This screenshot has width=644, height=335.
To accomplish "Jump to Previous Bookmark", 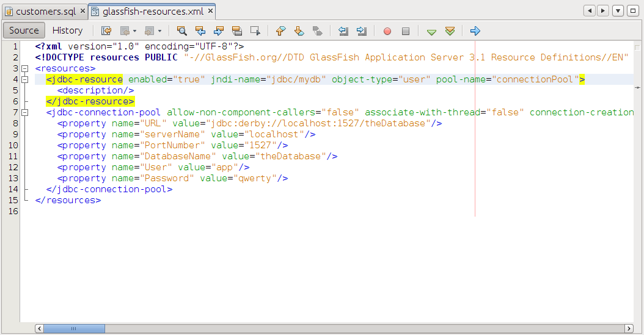I will pyautogui.click(x=280, y=31).
